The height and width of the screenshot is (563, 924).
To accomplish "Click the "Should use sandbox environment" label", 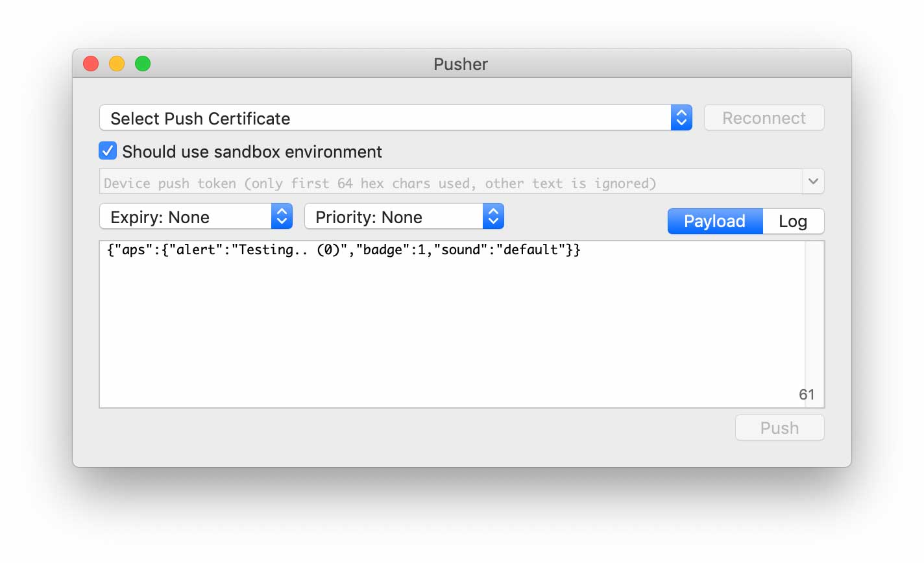I will 252,152.
